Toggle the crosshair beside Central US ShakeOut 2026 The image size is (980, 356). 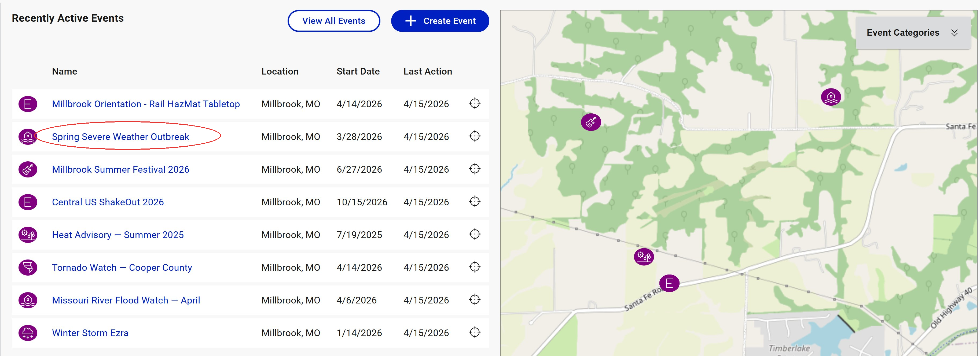475,202
